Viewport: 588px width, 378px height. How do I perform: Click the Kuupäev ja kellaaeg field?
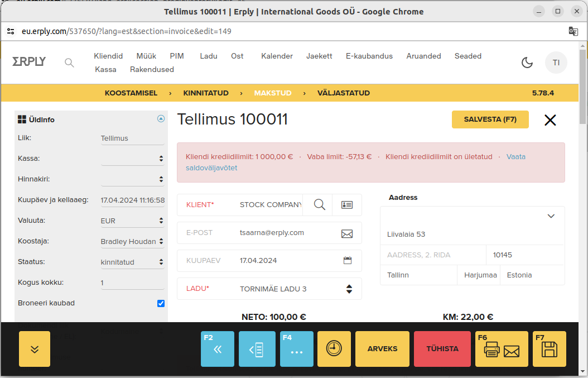coord(132,200)
